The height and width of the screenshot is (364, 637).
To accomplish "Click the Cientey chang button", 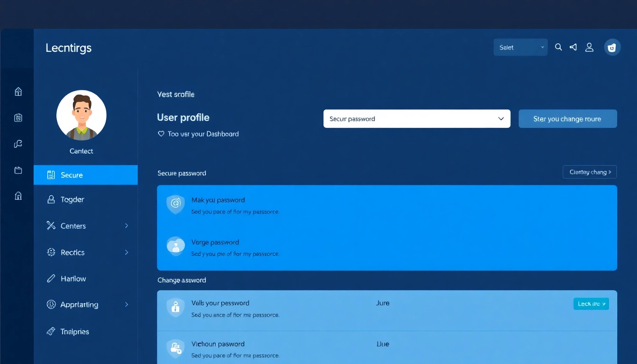I will 589,172.
